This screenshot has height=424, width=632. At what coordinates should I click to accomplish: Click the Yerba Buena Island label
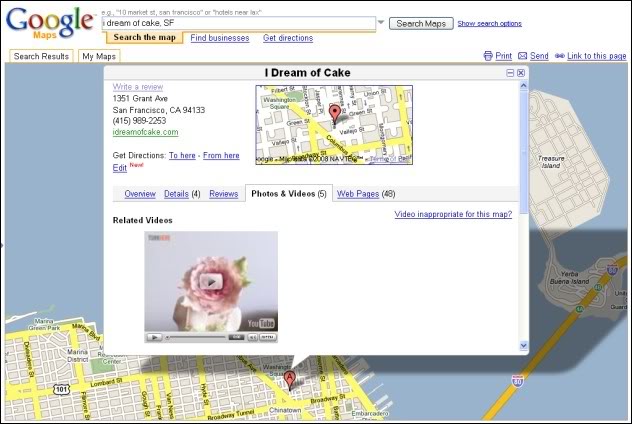click(570, 278)
